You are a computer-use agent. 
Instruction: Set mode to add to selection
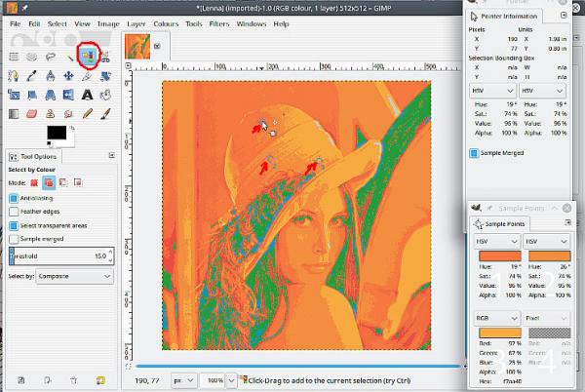tap(49, 182)
